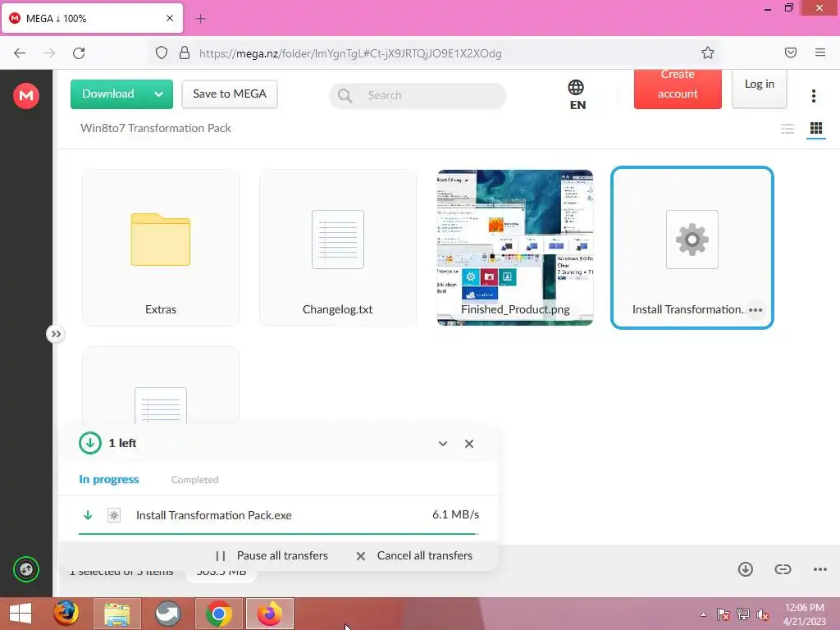Click the taskbar clock and date

pyautogui.click(x=804, y=614)
